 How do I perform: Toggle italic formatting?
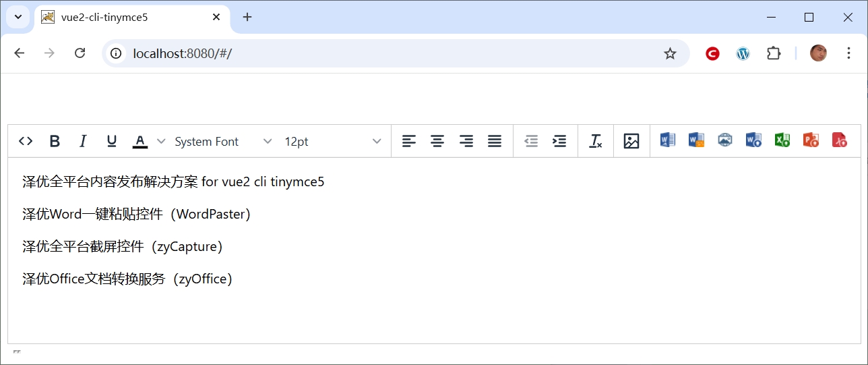(83, 141)
